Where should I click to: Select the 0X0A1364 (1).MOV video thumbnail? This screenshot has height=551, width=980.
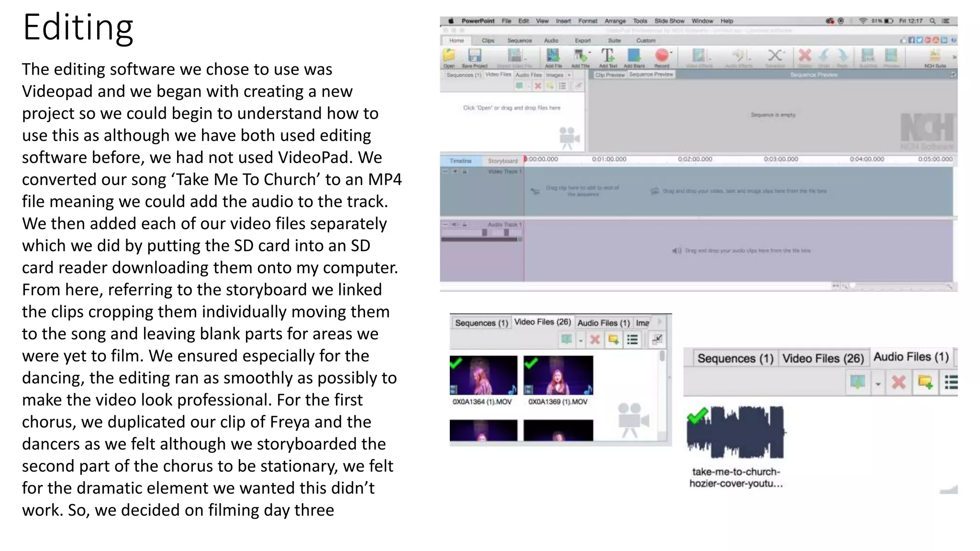[483, 375]
